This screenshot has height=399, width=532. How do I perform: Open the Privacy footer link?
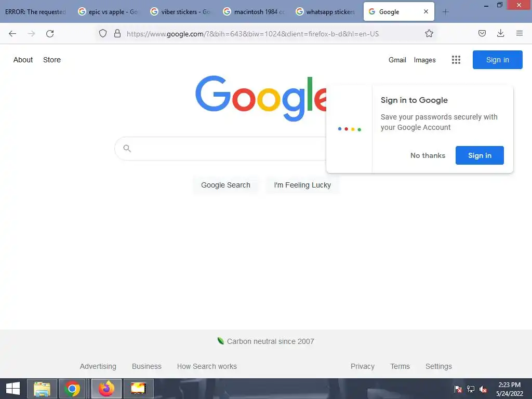362,366
